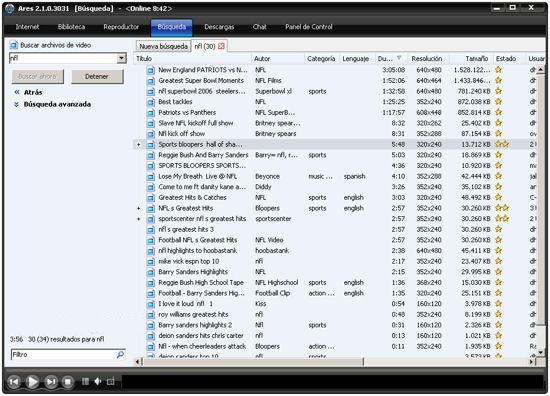Click star rating for Sports bloopers row
The image size is (550, 396).
point(502,144)
